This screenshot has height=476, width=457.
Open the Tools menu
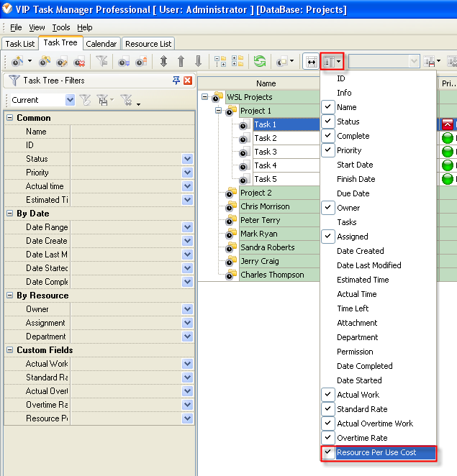click(x=61, y=27)
